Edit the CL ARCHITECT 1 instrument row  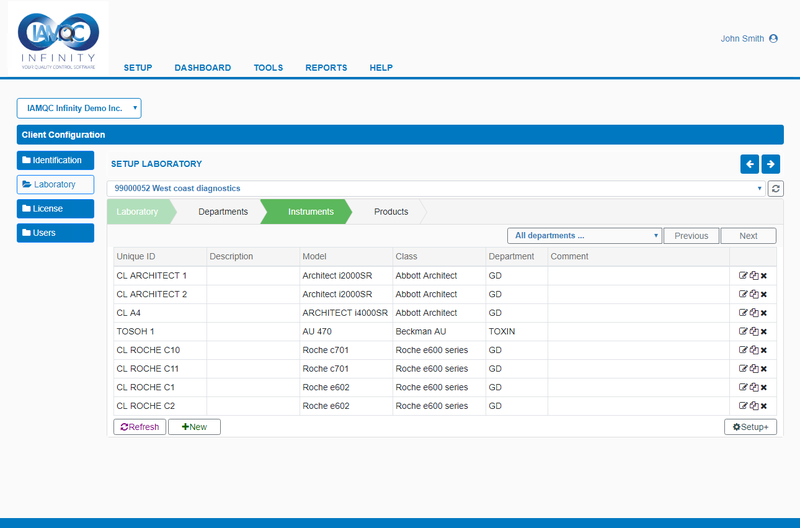(743, 275)
